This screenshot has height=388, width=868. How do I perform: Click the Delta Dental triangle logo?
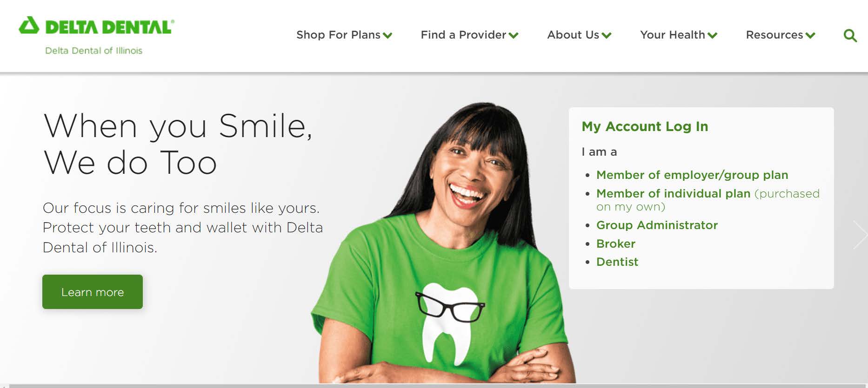29,26
